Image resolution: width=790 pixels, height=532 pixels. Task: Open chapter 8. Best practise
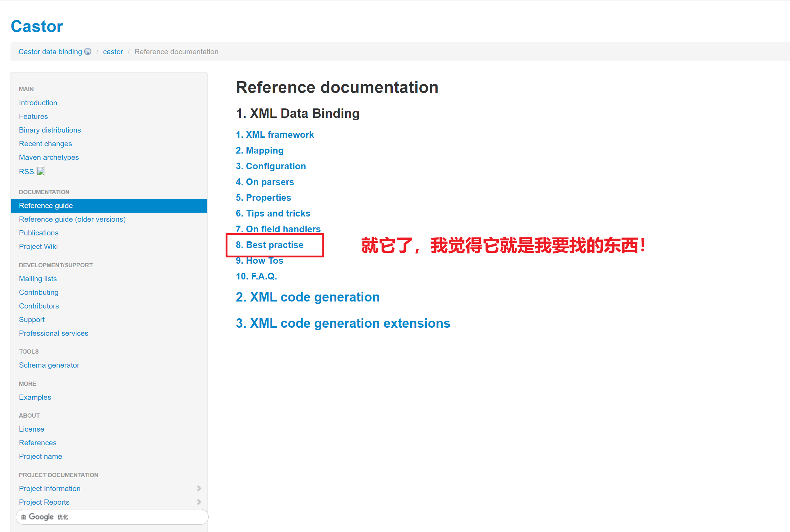tap(270, 245)
